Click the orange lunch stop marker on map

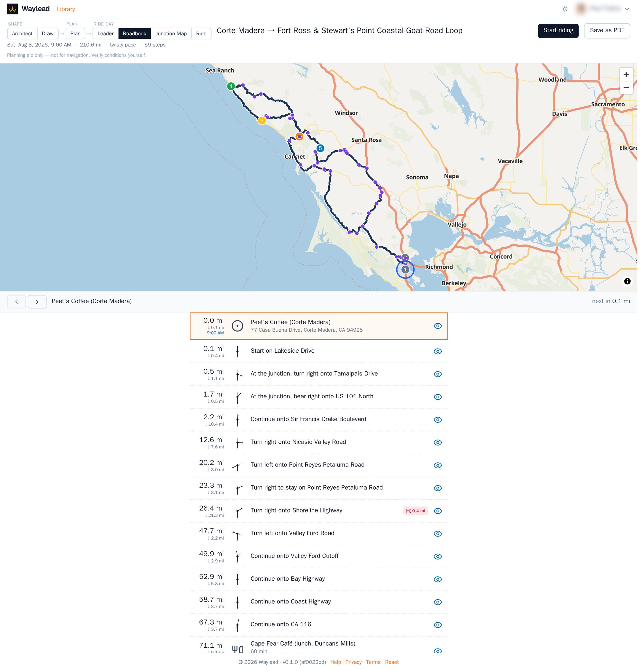coord(299,137)
